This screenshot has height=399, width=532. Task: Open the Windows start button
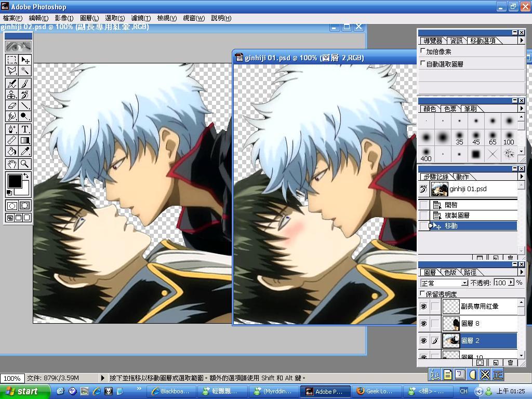(24, 392)
